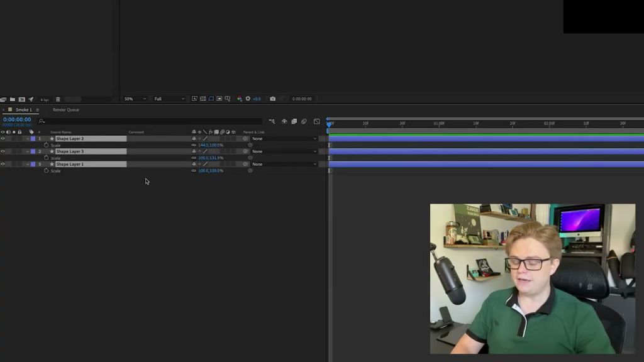The width and height of the screenshot is (644, 362).
Task: Click parent pick whip for Shape Layer 2
Action: tap(246, 139)
